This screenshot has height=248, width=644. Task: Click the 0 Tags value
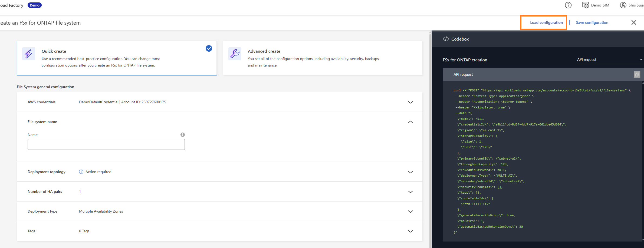[x=84, y=231]
